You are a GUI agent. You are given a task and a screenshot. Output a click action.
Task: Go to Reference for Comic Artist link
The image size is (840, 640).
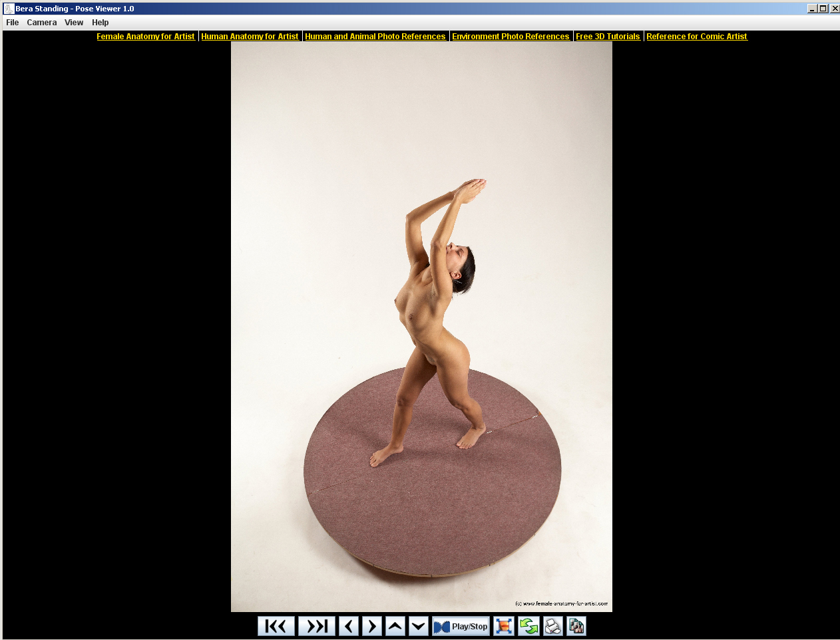click(x=696, y=37)
